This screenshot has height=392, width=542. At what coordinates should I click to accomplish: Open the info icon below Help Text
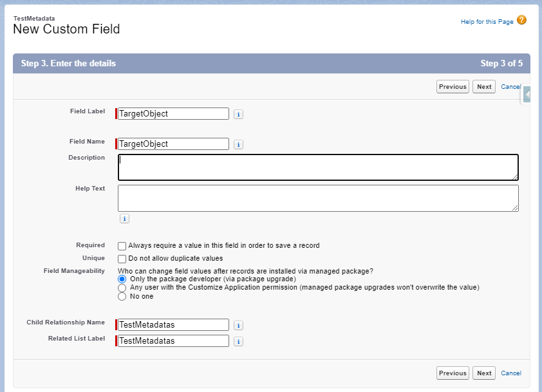(124, 218)
